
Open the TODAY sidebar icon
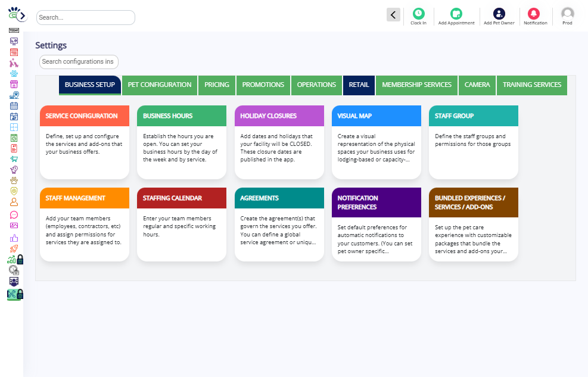[14, 30]
